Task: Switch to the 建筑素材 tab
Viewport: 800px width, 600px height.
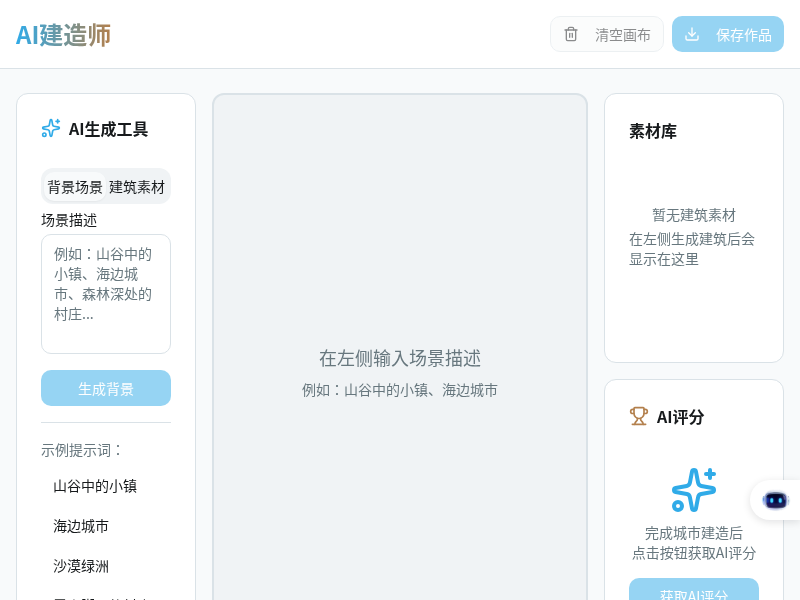Action: (137, 187)
